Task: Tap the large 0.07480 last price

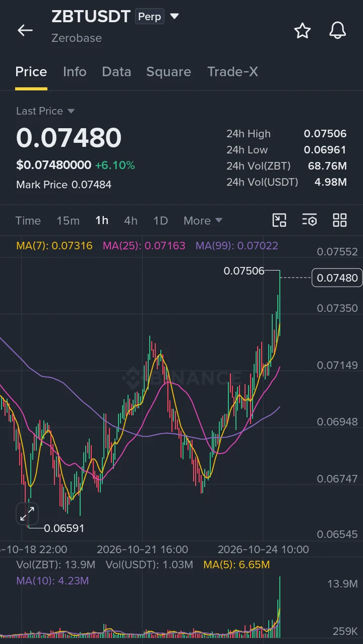Action: pyautogui.click(x=69, y=138)
